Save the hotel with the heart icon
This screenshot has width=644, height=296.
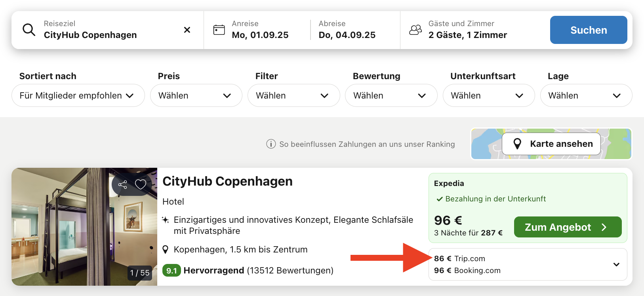pyautogui.click(x=141, y=184)
